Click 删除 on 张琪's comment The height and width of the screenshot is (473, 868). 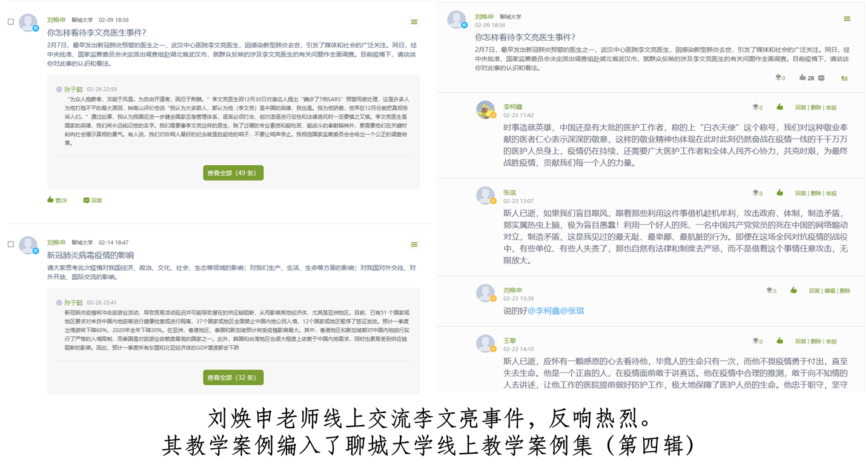click(815, 193)
